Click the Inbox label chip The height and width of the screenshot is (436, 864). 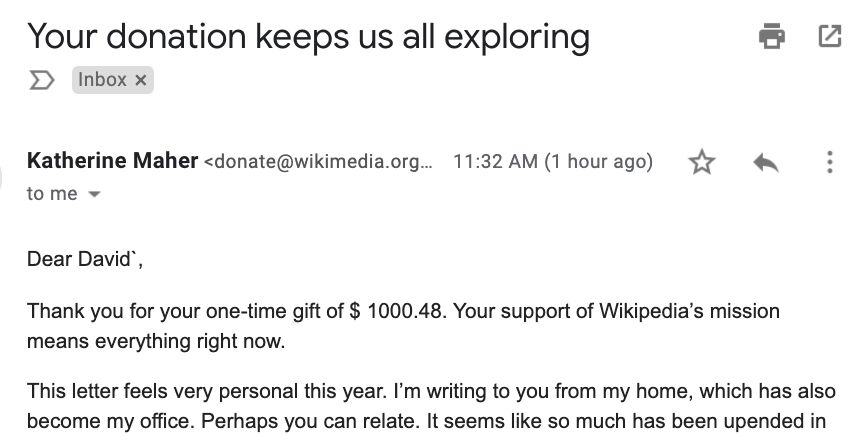tap(102, 80)
